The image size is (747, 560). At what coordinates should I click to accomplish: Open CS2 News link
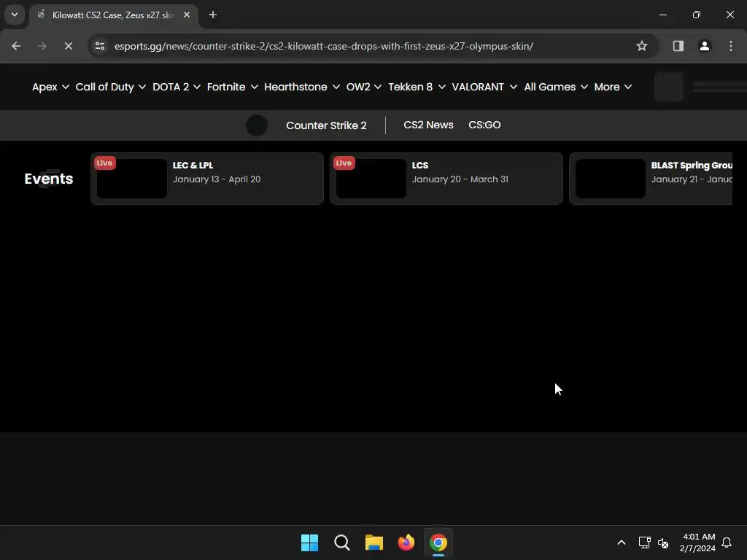coord(428,125)
